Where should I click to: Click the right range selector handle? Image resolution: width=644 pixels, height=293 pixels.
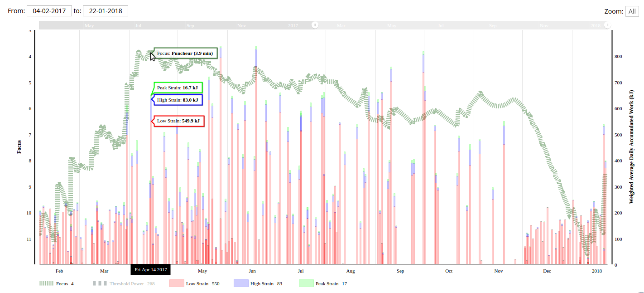607,25
